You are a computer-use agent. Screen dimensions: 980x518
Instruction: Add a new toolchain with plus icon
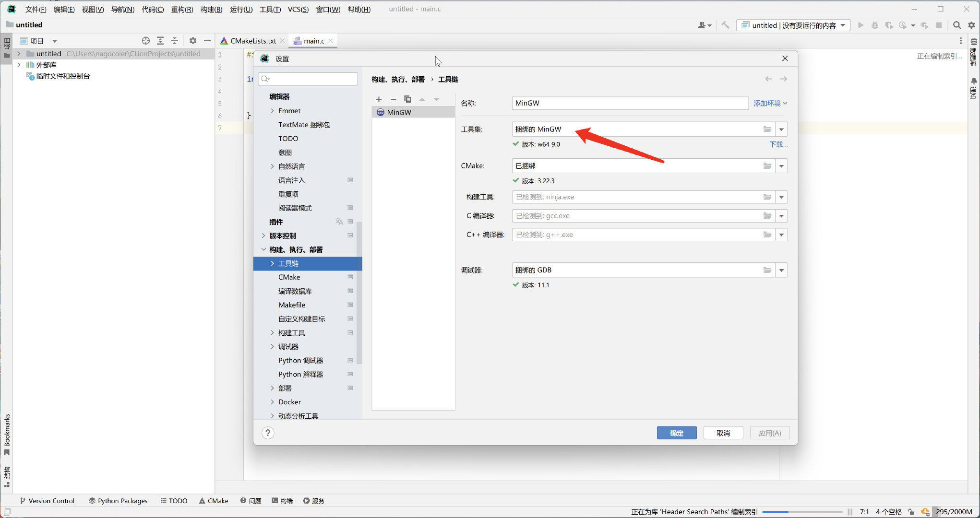point(379,99)
